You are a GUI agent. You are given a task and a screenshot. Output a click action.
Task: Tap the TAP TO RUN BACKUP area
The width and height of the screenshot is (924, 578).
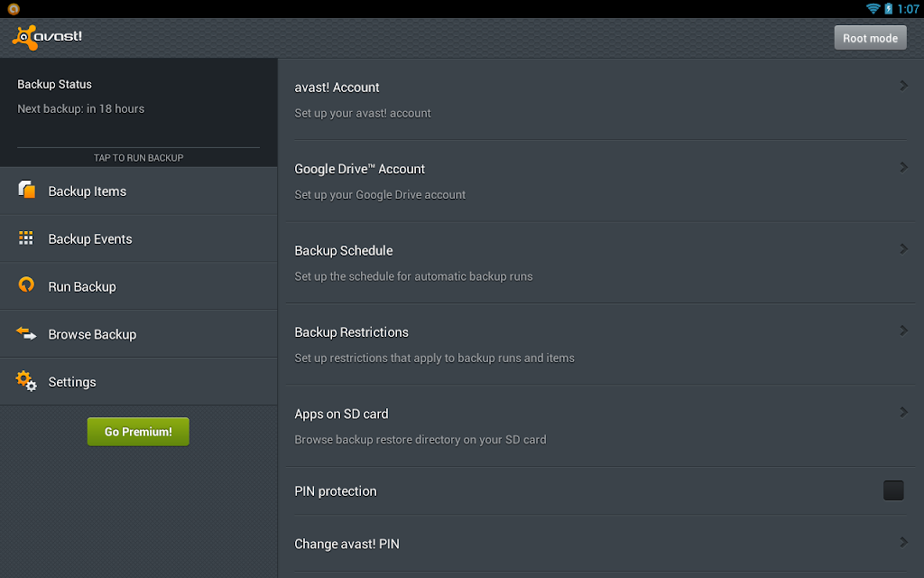click(138, 157)
